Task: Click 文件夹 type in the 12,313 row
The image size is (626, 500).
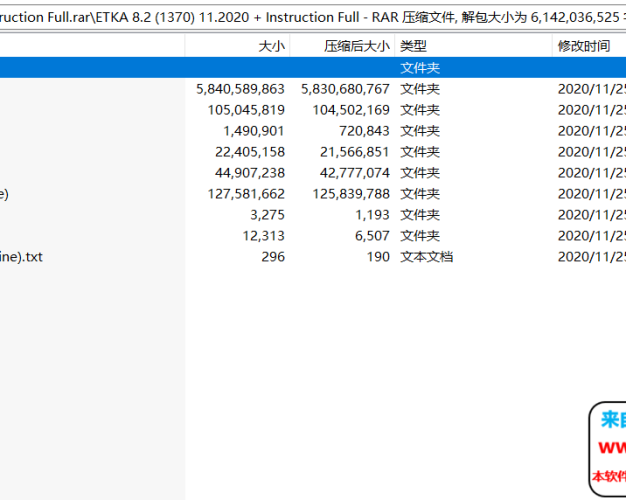Action: tap(420, 236)
